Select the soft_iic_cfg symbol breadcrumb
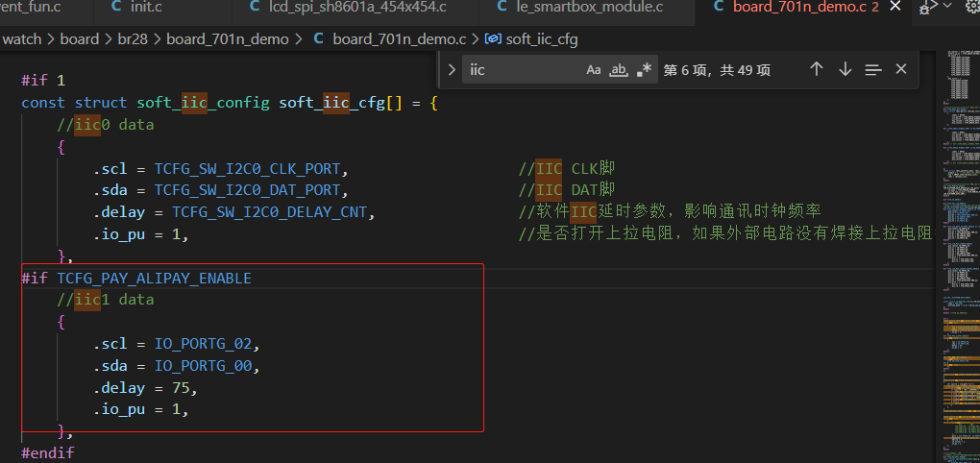The height and width of the screenshot is (463, 980). tap(542, 39)
